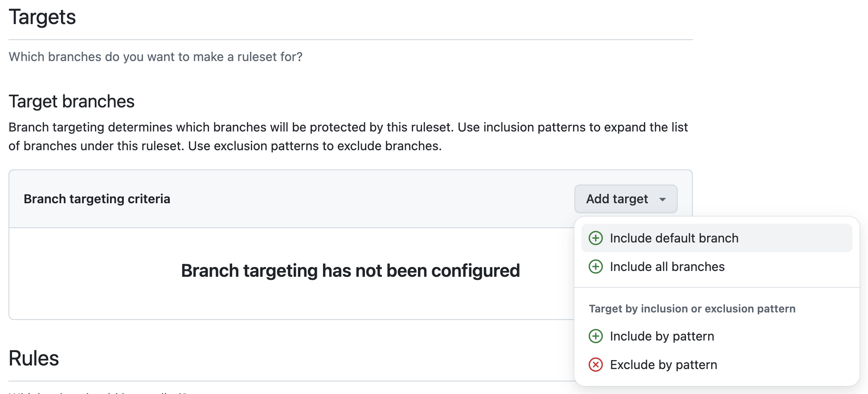Image resolution: width=868 pixels, height=394 pixels.
Task: Select the Exclude by pattern menu option
Action: [x=663, y=365]
